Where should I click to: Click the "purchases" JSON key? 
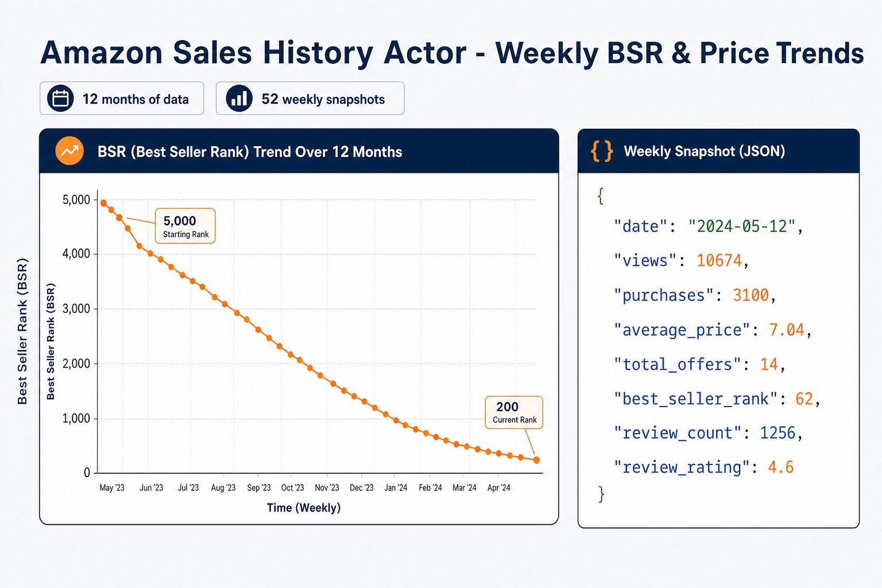(664, 295)
